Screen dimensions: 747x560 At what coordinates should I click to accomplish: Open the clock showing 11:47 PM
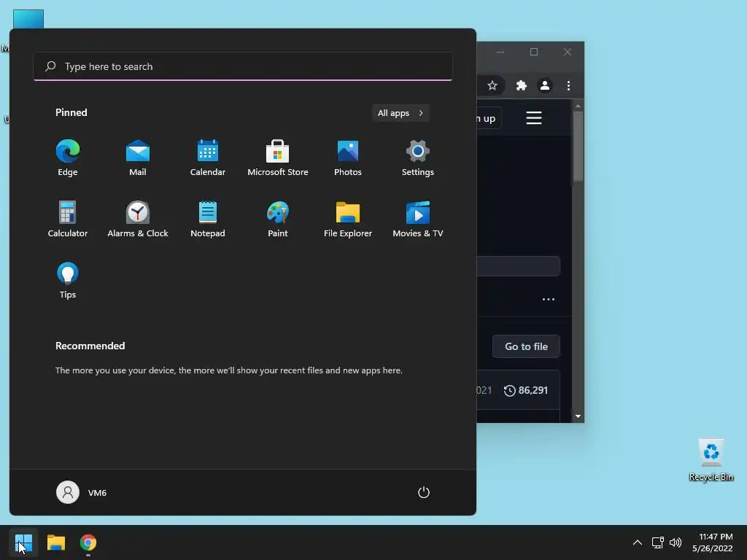point(713,542)
